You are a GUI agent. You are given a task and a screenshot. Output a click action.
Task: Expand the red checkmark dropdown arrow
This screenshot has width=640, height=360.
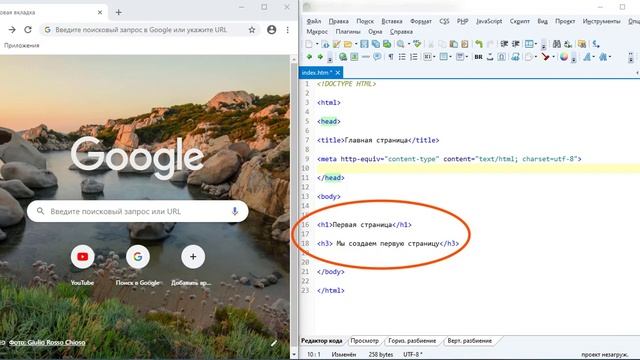coord(553,57)
